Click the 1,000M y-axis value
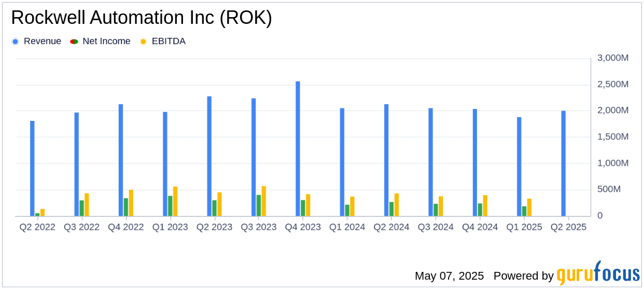Screen dimensions: 644x289 pos(613,163)
